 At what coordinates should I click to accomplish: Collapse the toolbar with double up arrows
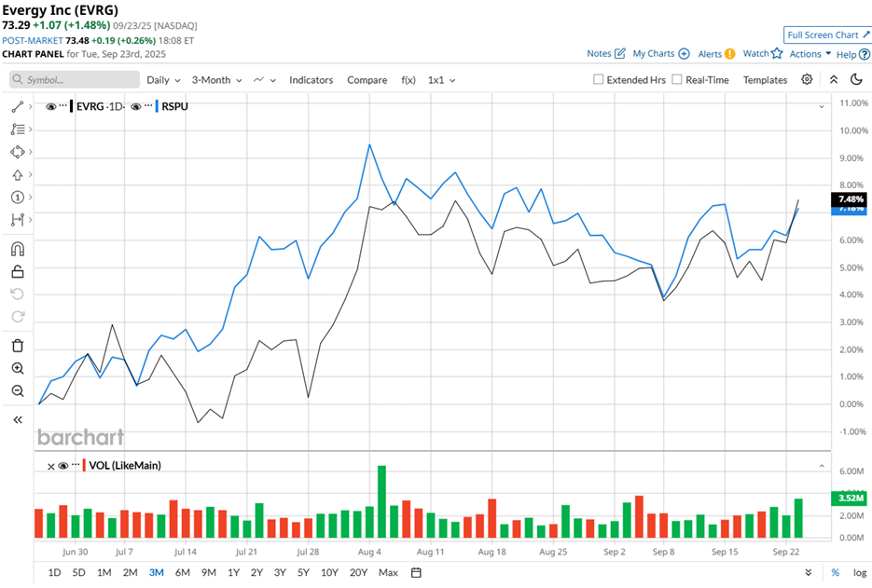834,79
